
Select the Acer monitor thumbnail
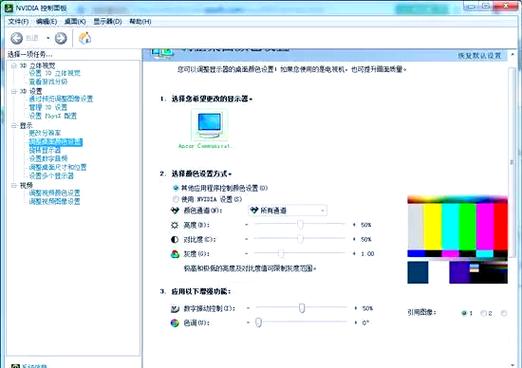click(x=209, y=125)
